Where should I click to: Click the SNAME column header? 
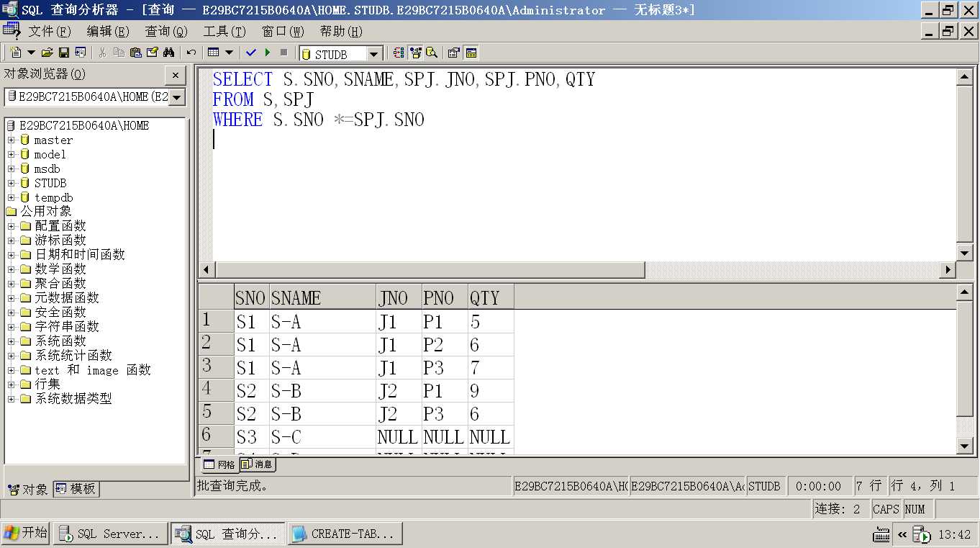tap(322, 297)
